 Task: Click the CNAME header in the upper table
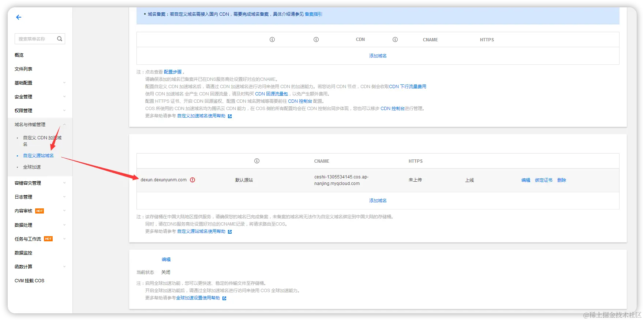[430, 40]
